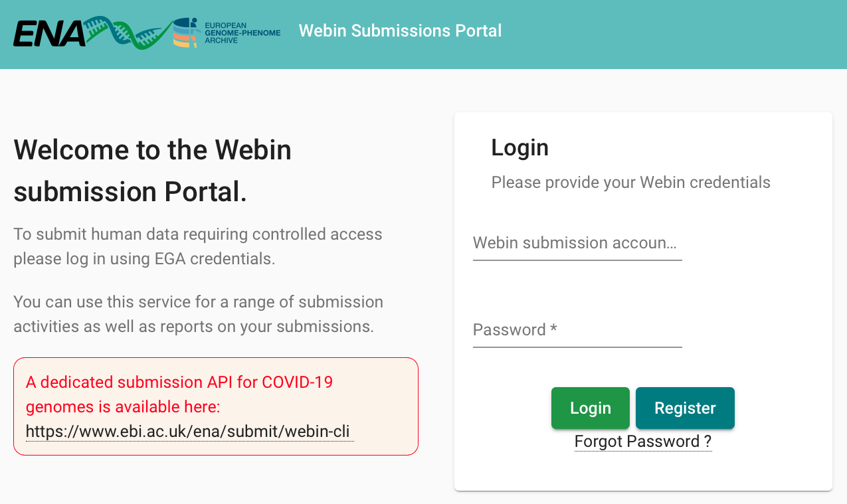Click the Webin credentials subtitle text
This screenshot has width=847, height=504.
(x=630, y=183)
